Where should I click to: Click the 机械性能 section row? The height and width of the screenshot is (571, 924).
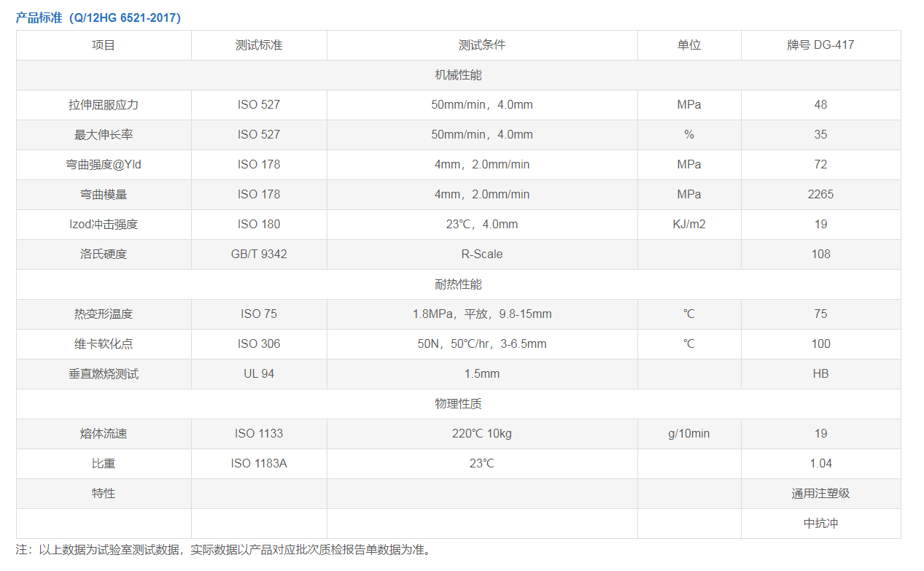click(x=459, y=75)
